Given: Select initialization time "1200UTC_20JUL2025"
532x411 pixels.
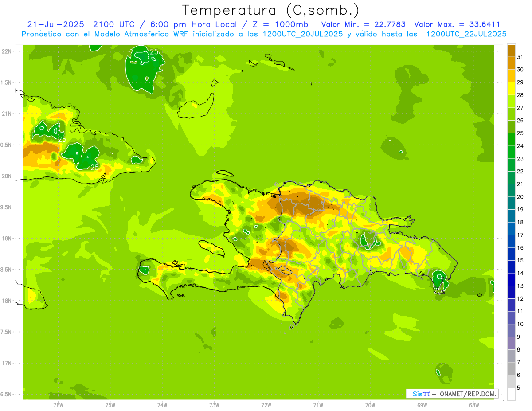Looking at the screenshot, I should click(x=303, y=34).
